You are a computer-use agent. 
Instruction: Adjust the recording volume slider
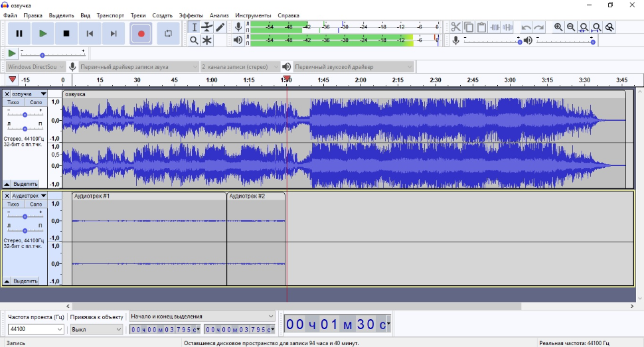[493, 40]
